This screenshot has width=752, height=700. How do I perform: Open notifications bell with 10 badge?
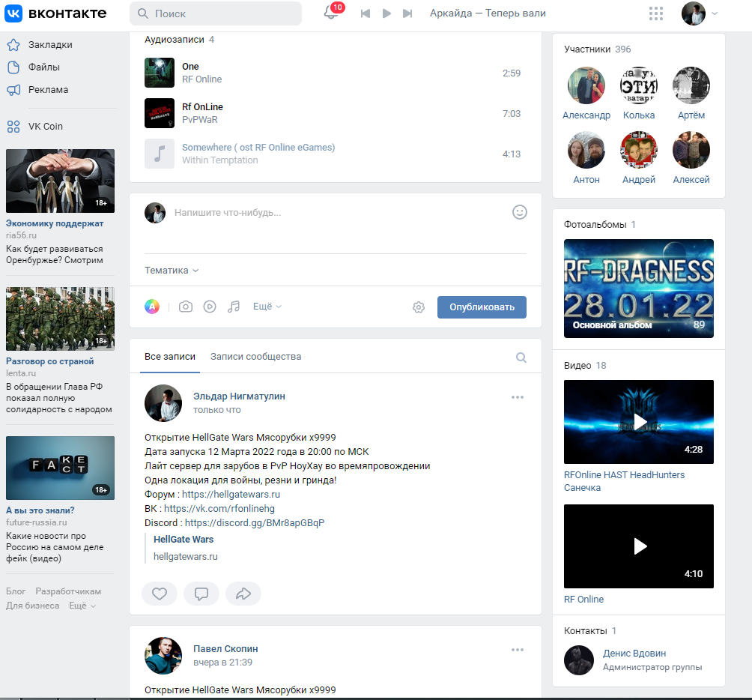click(x=332, y=12)
